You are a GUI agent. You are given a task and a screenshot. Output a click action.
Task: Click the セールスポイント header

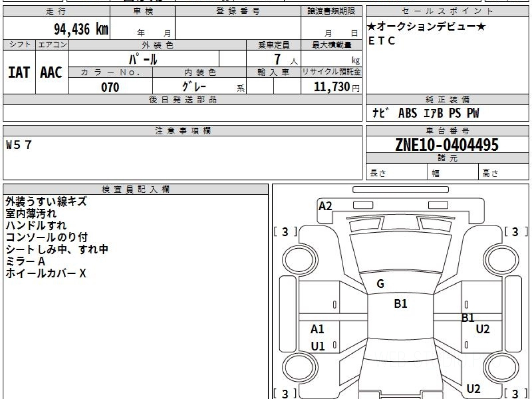coord(447,12)
